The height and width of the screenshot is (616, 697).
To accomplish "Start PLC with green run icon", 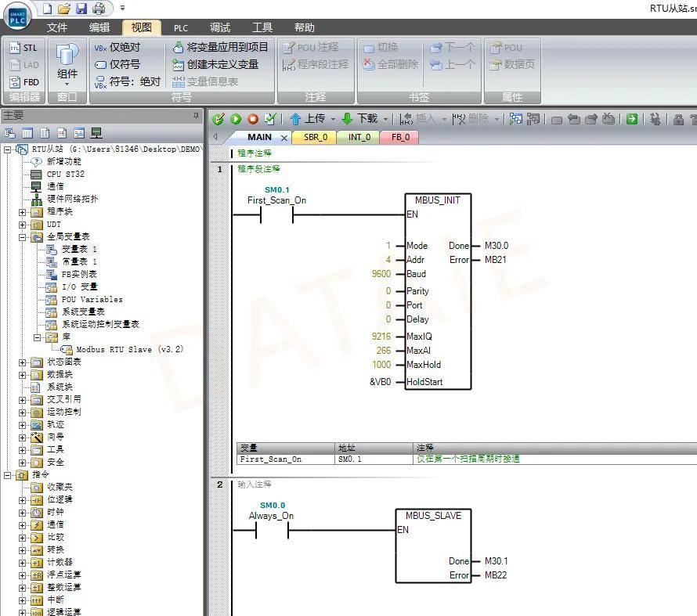I will click(x=236, y=119).
